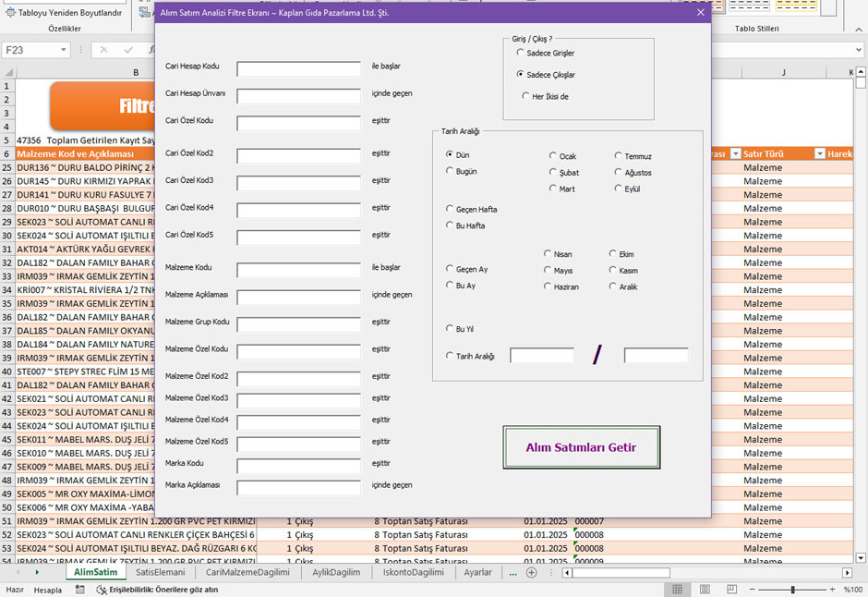Viewport: 868px width, 597px height.
Task: Select the month Ocak
Action: point(563,156)
